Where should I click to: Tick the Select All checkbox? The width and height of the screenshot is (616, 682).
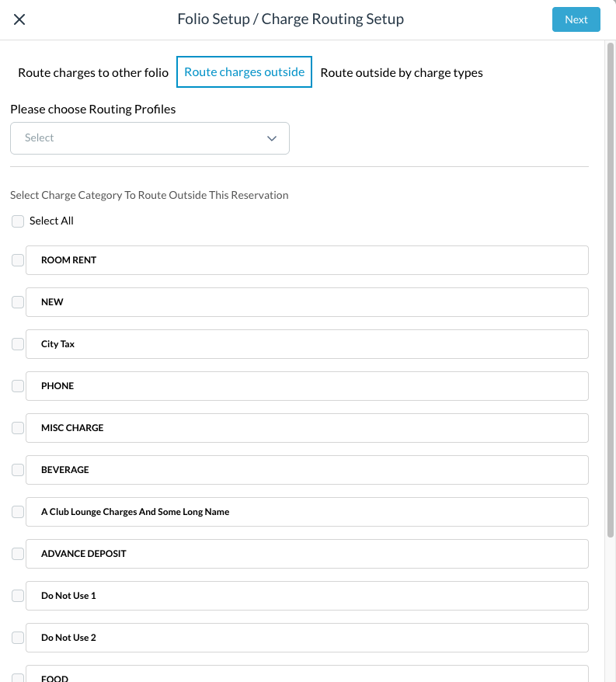click(18, 221)
